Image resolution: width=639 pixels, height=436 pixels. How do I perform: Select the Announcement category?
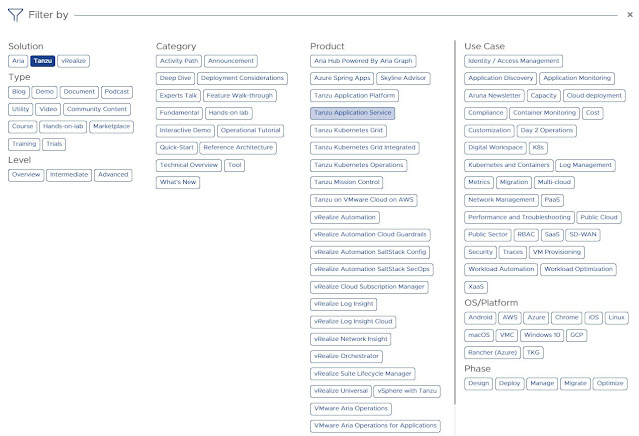click(x=231, y=61)
